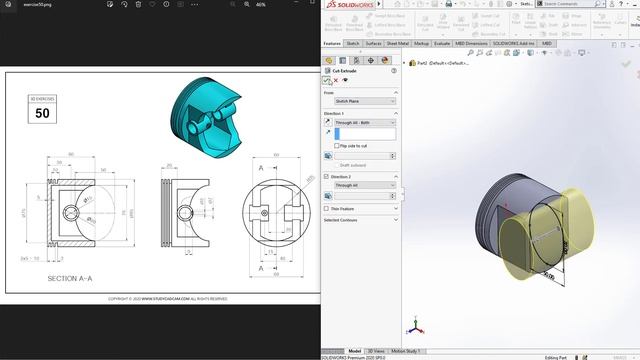Click the Direction 1 draft angle stepper

coord(393,156)
